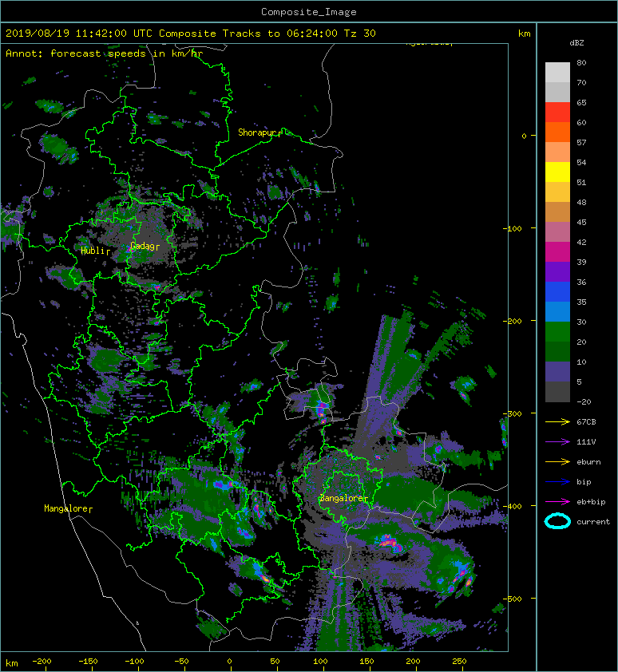Choose the dark grey swatch above -20
Screen dimensions: 618x672
pyautogui.click(x=557, y=391)
